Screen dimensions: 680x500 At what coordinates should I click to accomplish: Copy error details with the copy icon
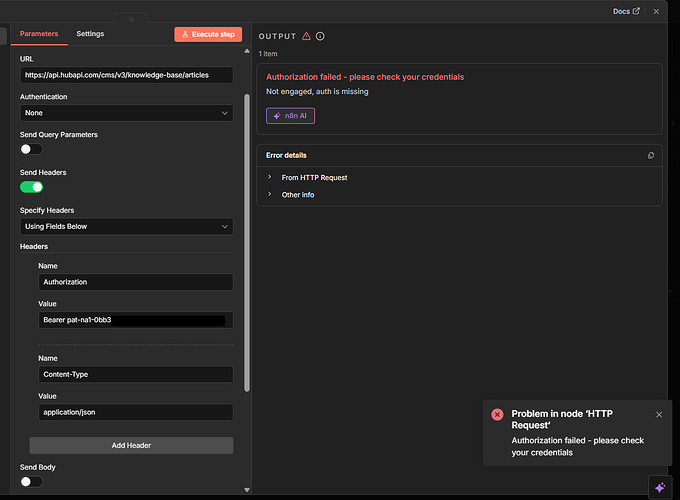[x=651, y=155]
